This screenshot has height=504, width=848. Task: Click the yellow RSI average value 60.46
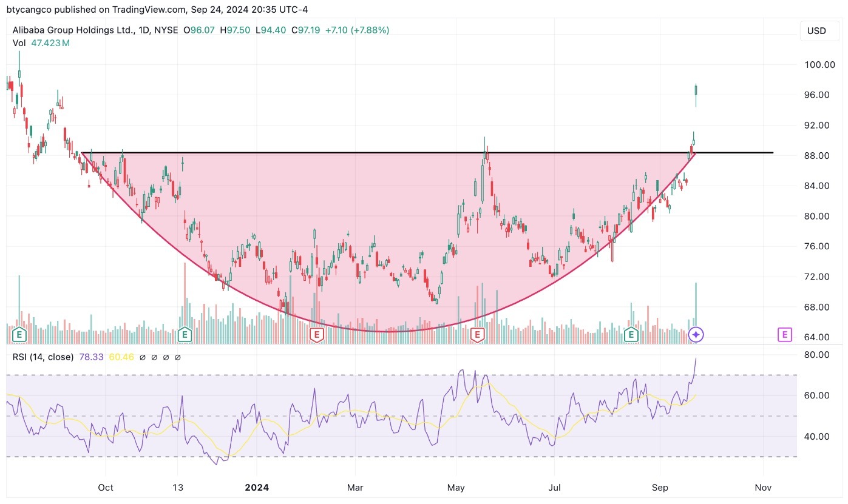point(121,357)
